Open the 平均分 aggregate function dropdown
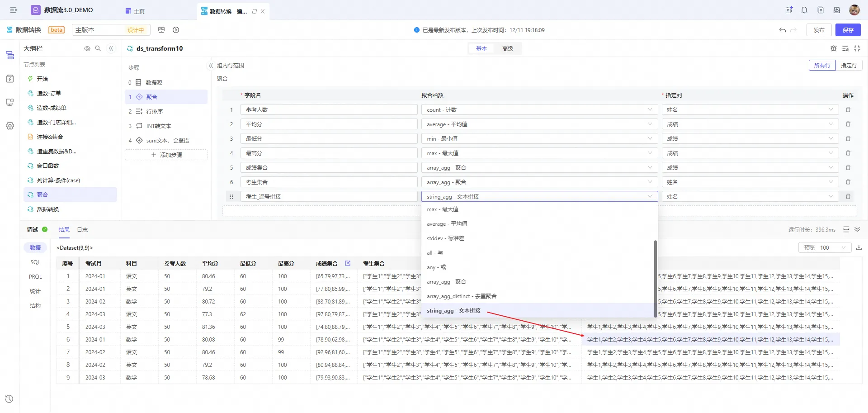The image size is (868, 413). click(x=539, y=124)
